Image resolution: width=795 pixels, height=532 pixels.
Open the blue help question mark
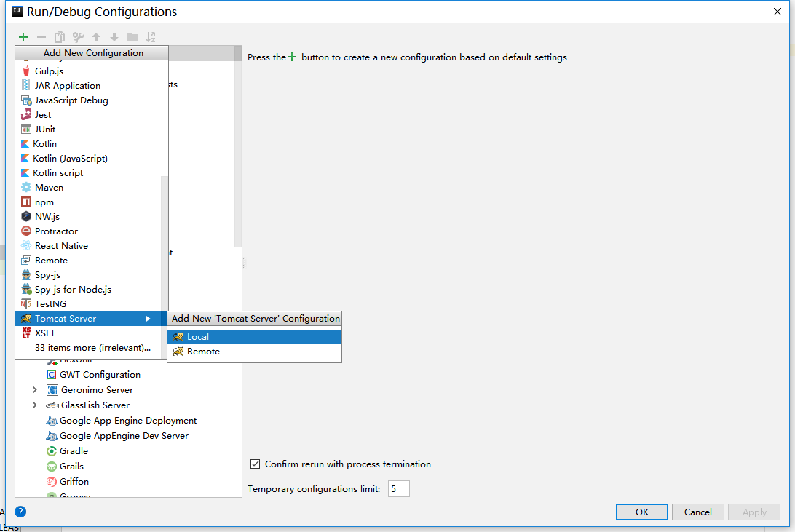[20, 512]
